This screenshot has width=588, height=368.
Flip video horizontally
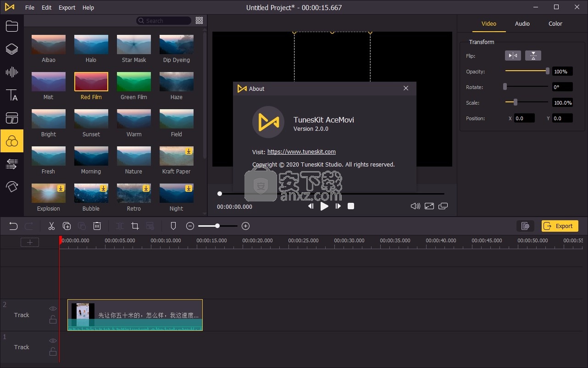click(x=513, y=56)
